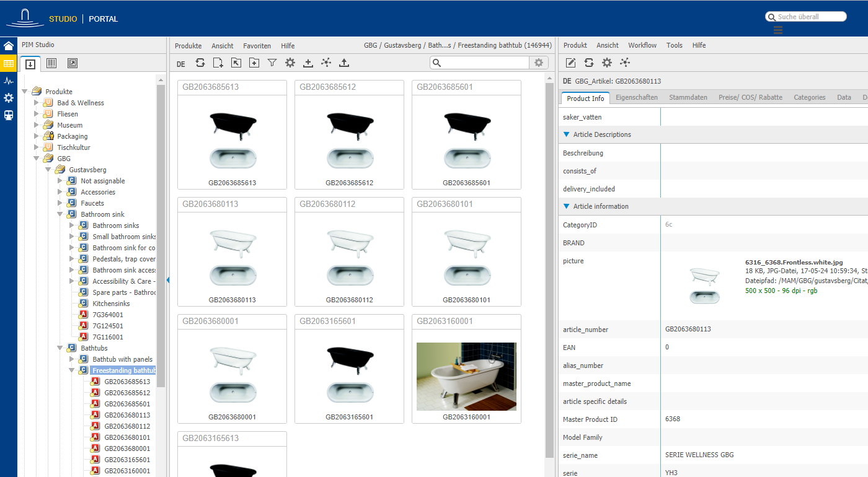
Task: Select the pop-out window tab in PIM Studio
Action: point(73,63)
